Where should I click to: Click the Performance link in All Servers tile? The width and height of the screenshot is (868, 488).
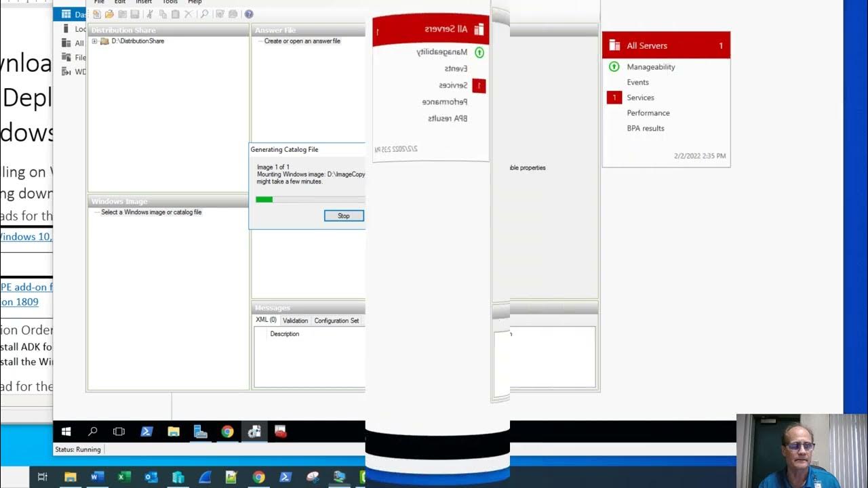tap(648, 113)
